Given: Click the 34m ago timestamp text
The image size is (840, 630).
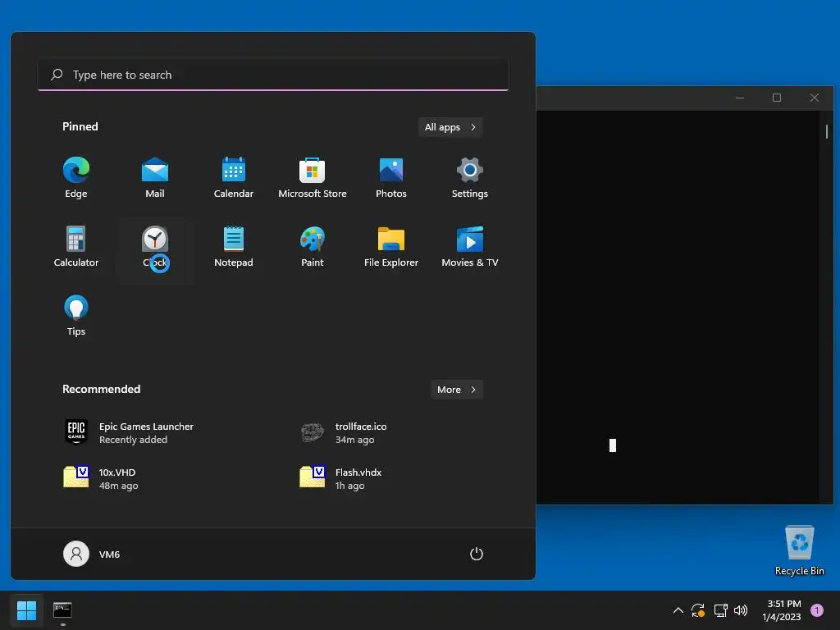Looking at the screenshot, I should click(354, 440).
